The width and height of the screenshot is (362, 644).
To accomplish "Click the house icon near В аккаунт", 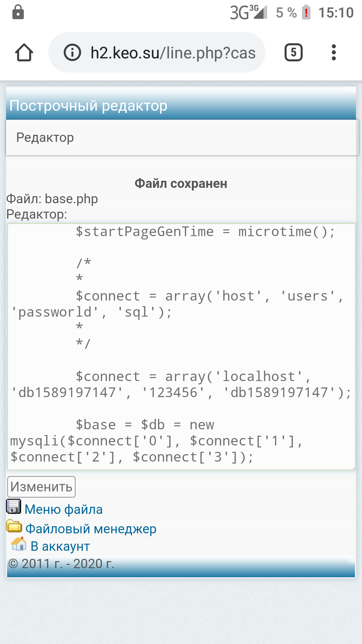I will coord(19,544).
